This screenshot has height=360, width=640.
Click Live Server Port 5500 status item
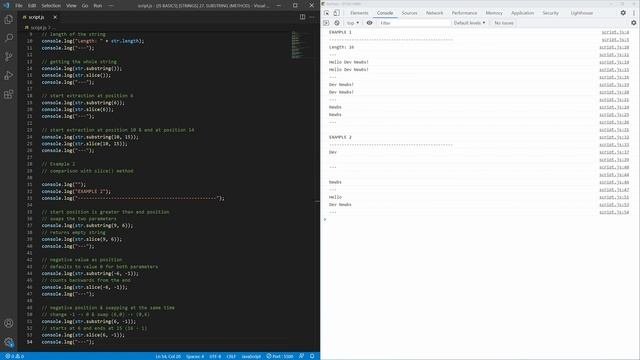pos(280,356)
